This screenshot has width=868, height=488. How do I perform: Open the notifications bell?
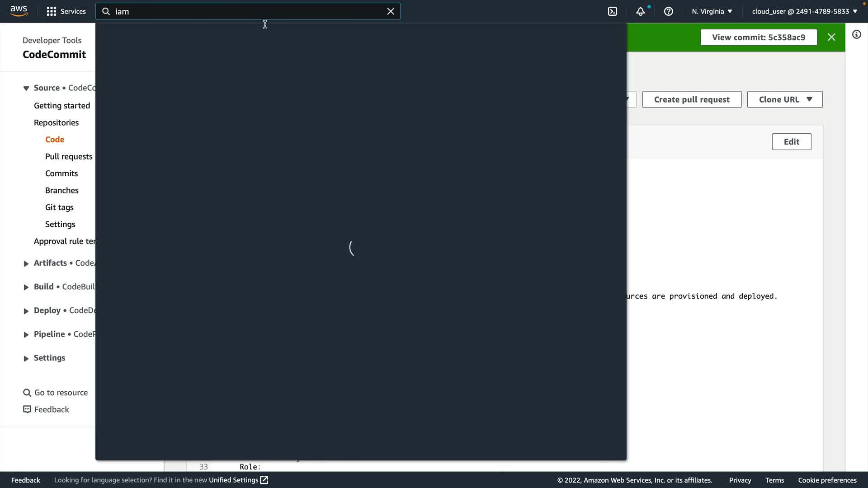[641, 11]
